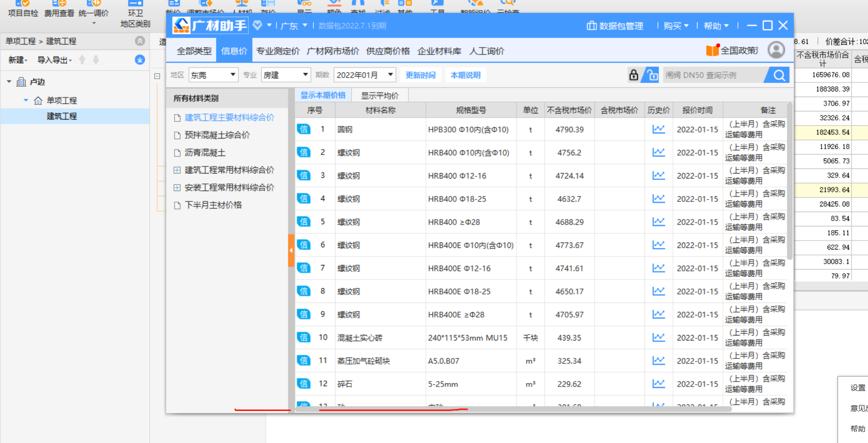Collapse the 单项工程 tree node

click(x=26, y=100)
